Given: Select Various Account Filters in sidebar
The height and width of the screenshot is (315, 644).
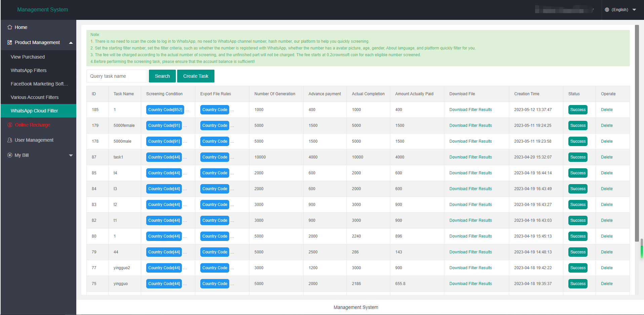Looking at the screenshot, I should [35, 97].
